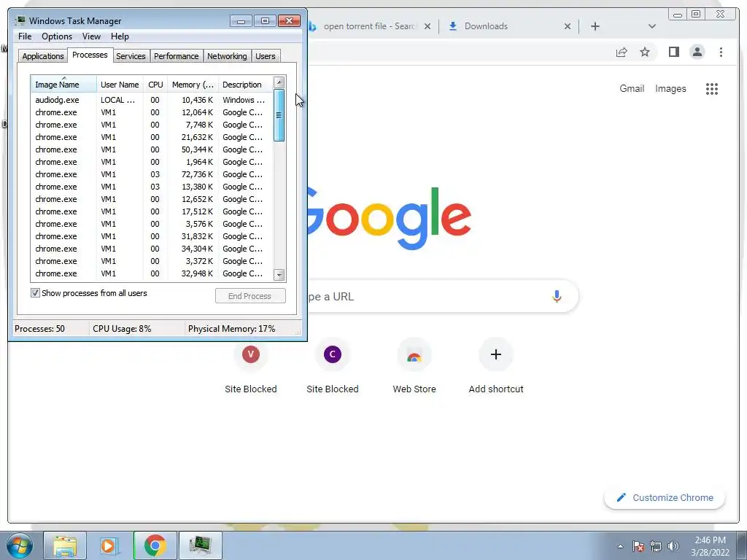Switch to Networking tab
This screenshot has width=747, height=560.
point(228,56)
